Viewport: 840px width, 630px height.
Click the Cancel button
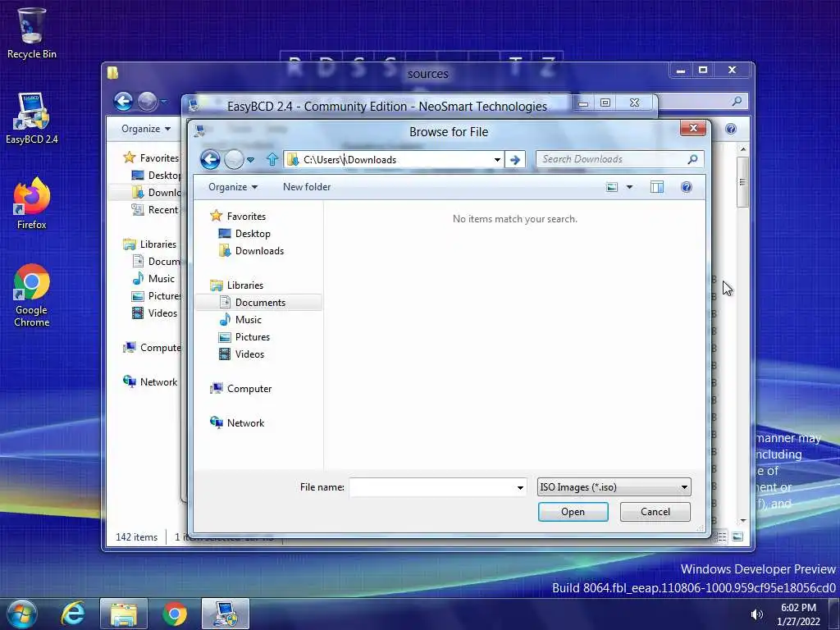tap(655, 512)
